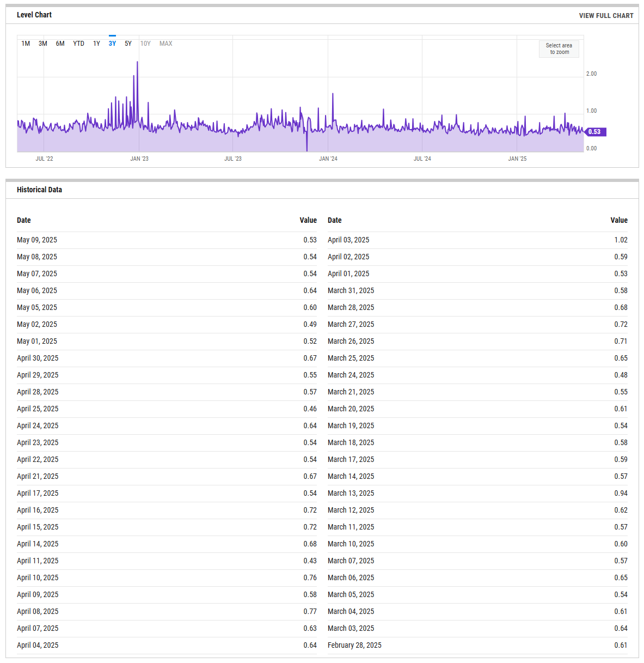Click the April 11, 2025 date
This screenshot has height=663, width=644.
tap(38, 561)
